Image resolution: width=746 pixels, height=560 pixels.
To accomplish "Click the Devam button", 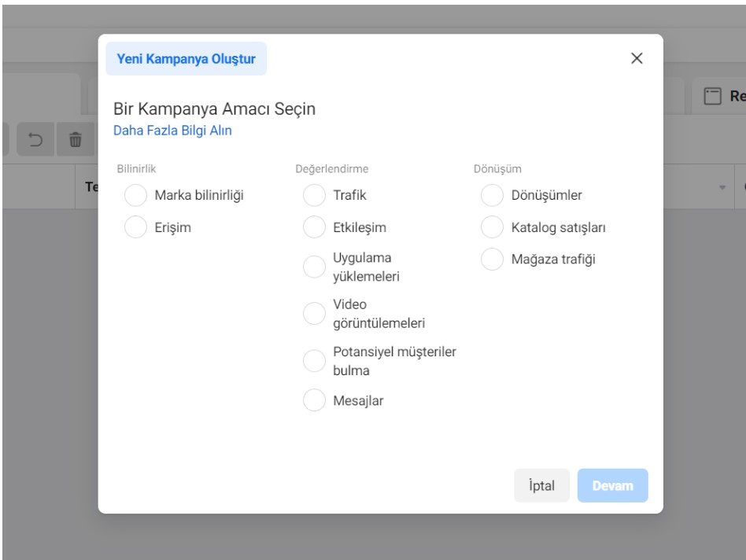I will pos(613,485).
